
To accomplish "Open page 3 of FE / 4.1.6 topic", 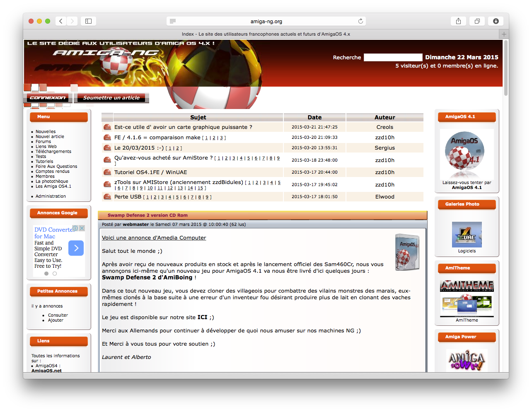I will tap(221, 138).
